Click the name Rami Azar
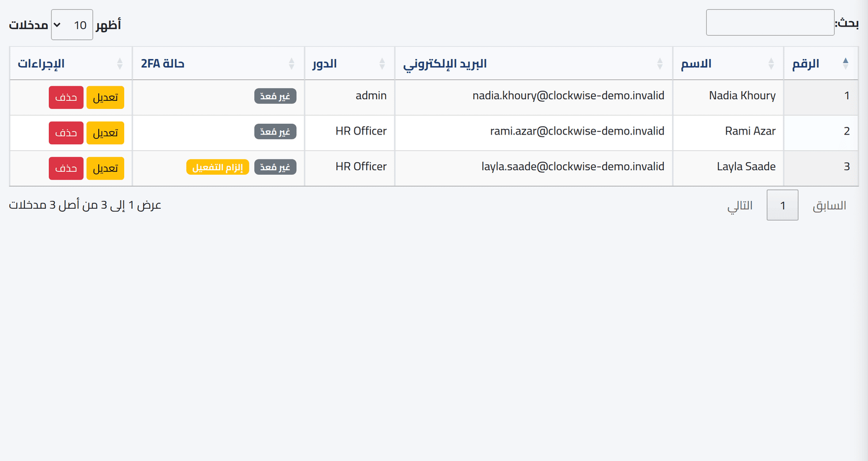 (x=750, y=131)
